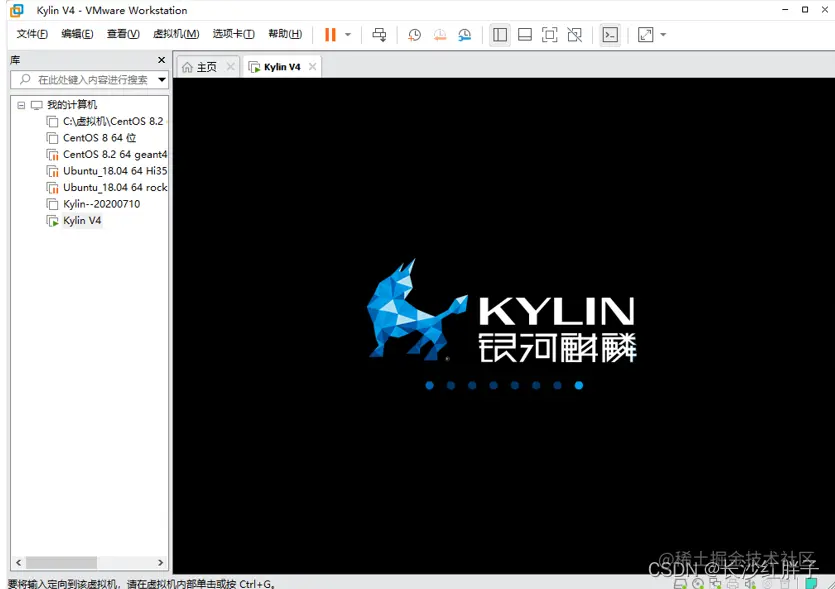The width and height of the screenshot is (835, 589).
Task: Open the virtual machine console view
Action: 610,34
